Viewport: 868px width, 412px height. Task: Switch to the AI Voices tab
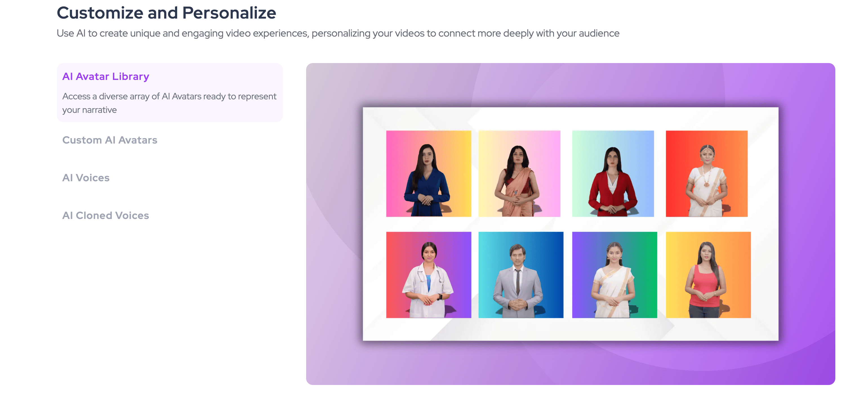tap(86, 178)
